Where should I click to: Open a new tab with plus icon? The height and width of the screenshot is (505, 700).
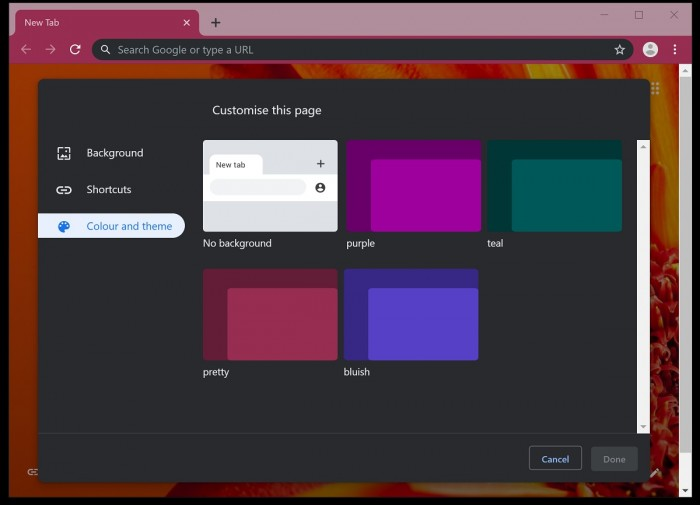tap(215, 22)
